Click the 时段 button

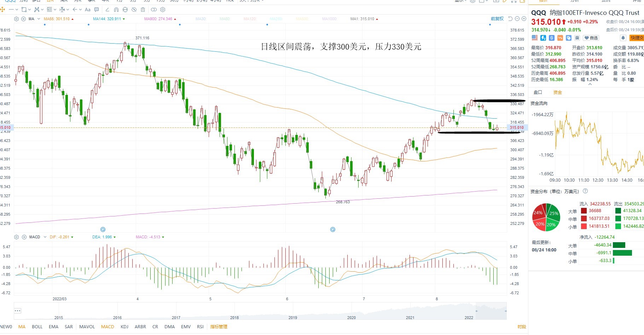point(522,327)
